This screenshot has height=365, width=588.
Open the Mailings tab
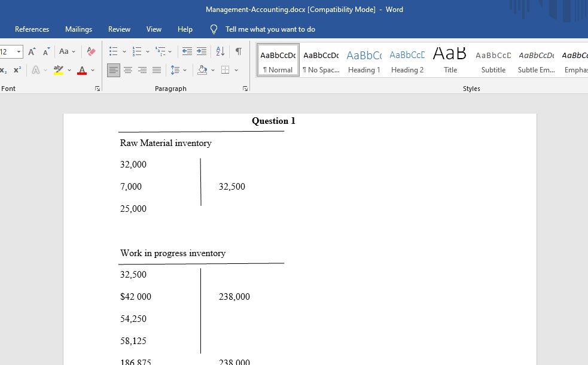pos(79,29)
